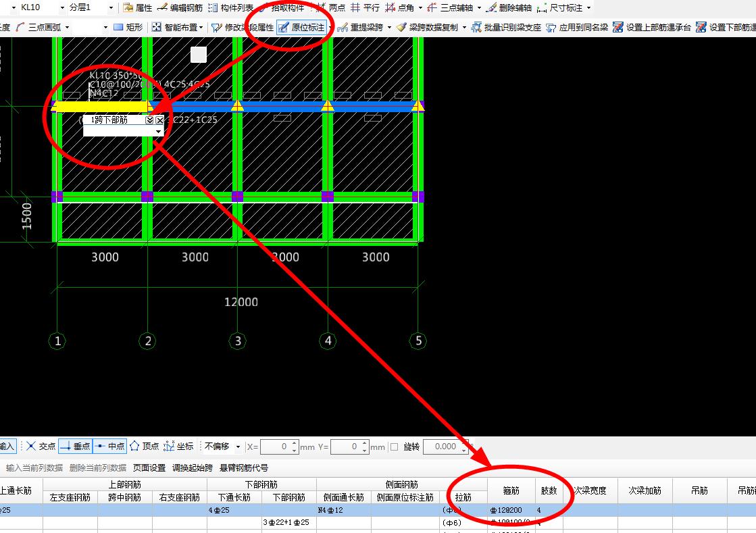
Task: Click the 编辑钢筋 edit rebar tool
Action: point(180,7)
